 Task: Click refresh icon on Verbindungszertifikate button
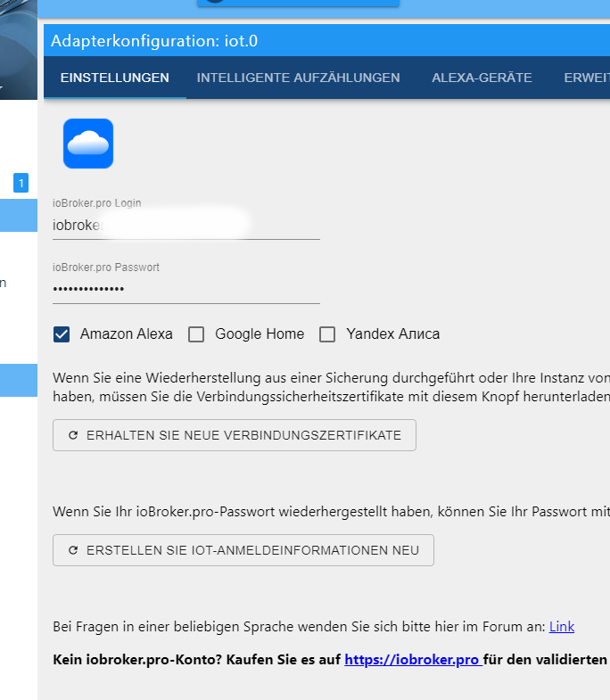(73, 435)
